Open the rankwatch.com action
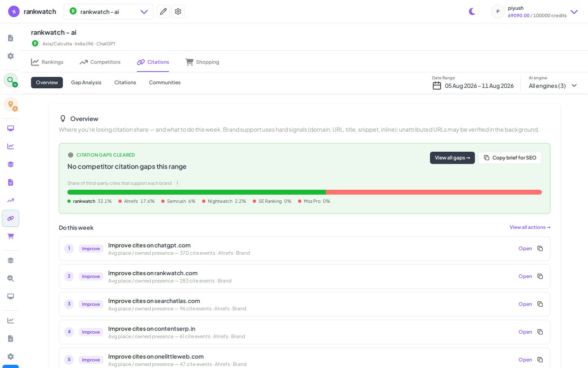This screenshot has height=368, width=588. click(x=525, y=276)
